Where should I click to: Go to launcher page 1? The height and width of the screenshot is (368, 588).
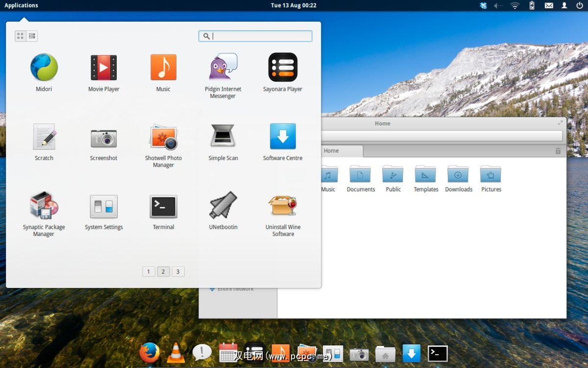[148, 271]
